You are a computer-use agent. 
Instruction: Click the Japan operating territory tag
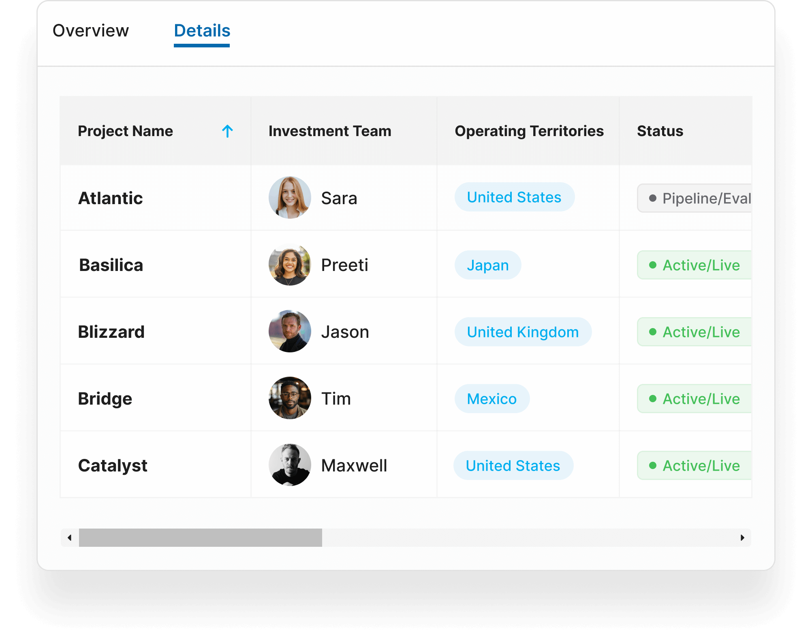[488, 265]
